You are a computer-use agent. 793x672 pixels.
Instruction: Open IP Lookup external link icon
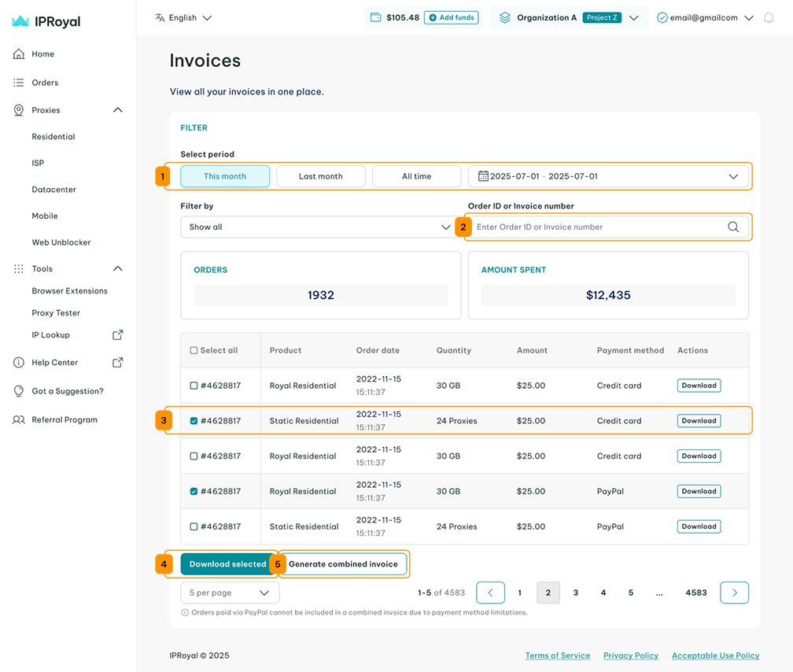tap(117, 335)
